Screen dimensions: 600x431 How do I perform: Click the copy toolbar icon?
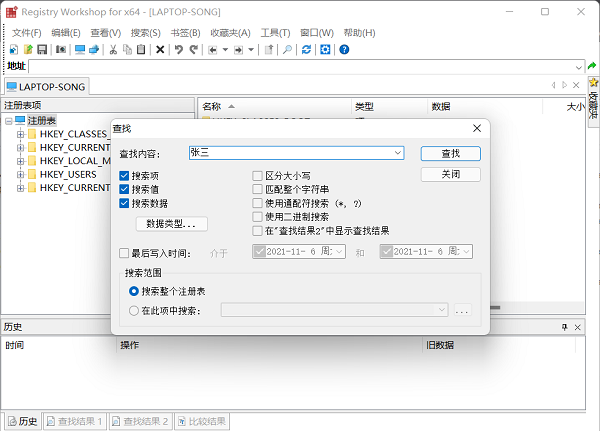(x=127, y=50)
